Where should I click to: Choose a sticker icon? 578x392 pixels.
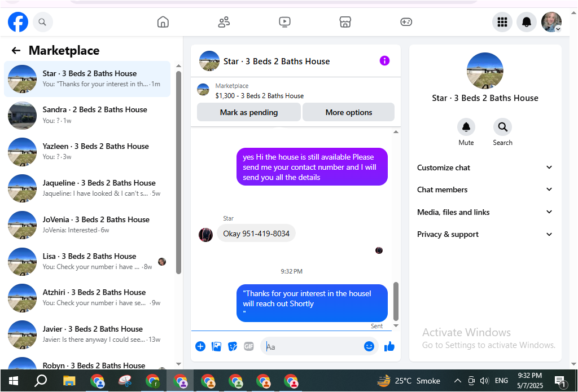(233, 346)
